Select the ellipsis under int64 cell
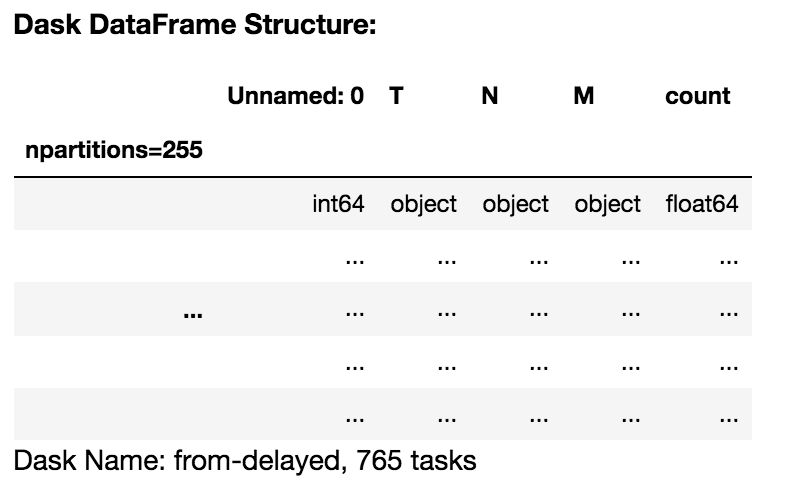Screen dimensions: 808x500 [x=353, y=261]
